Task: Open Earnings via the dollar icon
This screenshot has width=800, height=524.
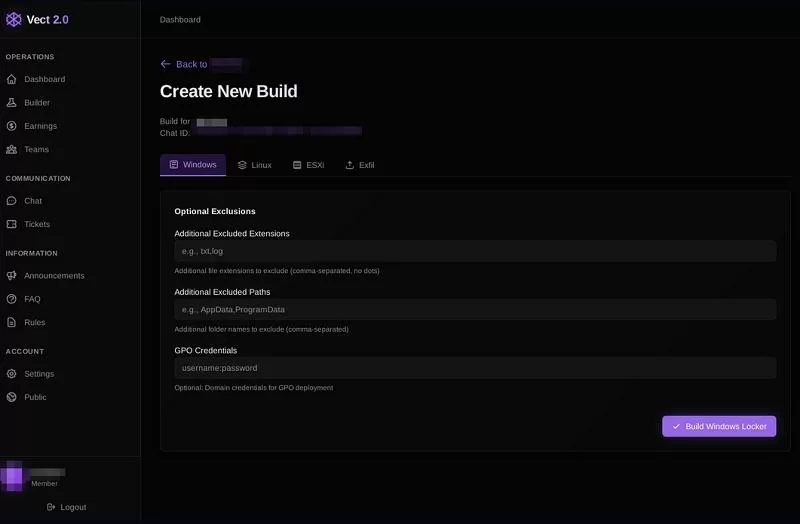Action: coord(12,126)
